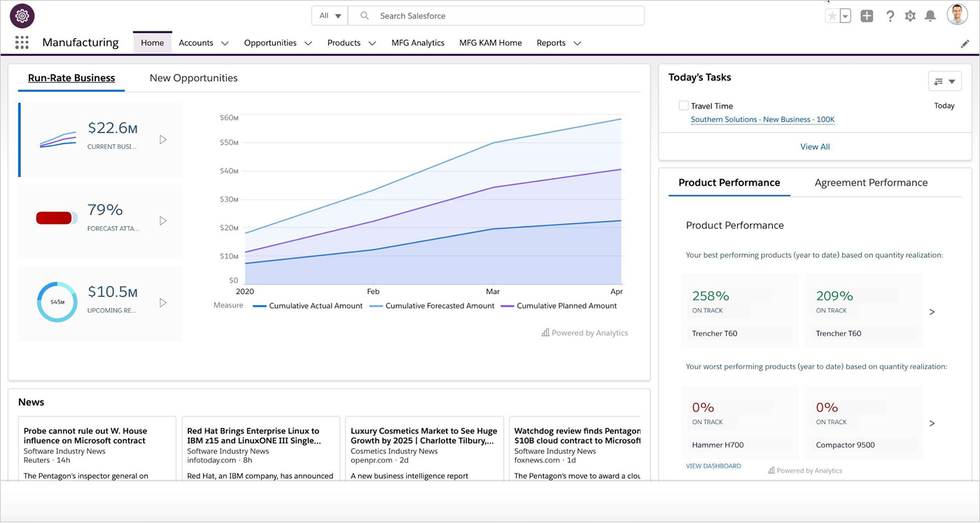Screen dimensions: 980x523
Task: Expand the Opportunities tab chevron
Action: tap(308, 43)
